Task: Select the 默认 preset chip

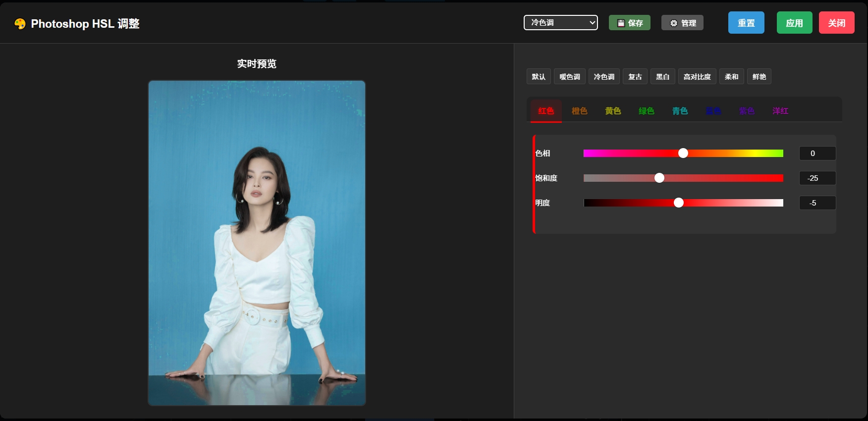Action: coord(539,77)
